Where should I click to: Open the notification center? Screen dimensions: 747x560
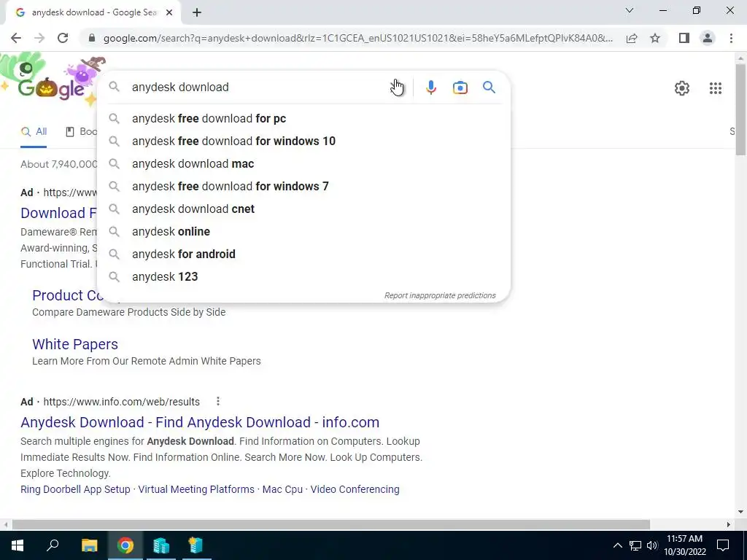tap(723, 545)
